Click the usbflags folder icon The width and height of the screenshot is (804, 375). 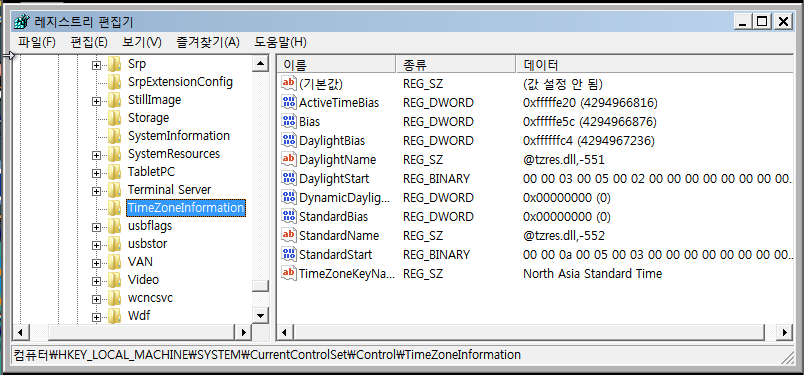114,226
